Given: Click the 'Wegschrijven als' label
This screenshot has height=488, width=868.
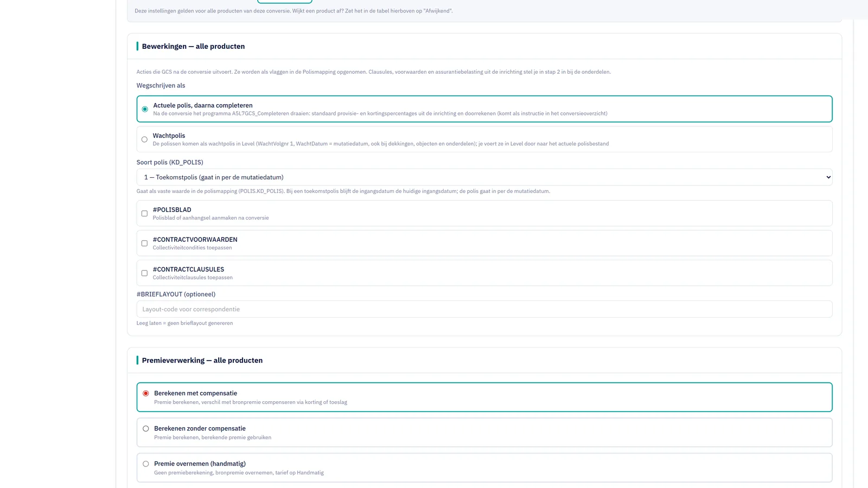Looking at the screenshot, I should pyautogui.click(x=161, y=86).
